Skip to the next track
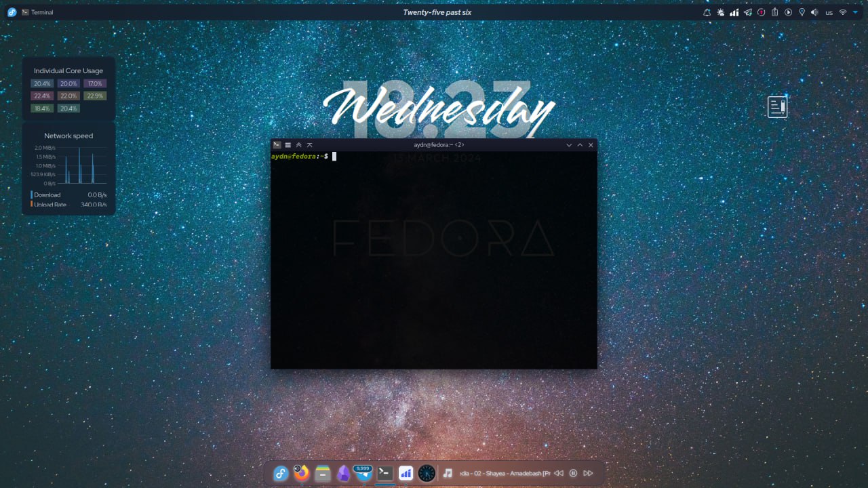868x488 pixels. 588,473
